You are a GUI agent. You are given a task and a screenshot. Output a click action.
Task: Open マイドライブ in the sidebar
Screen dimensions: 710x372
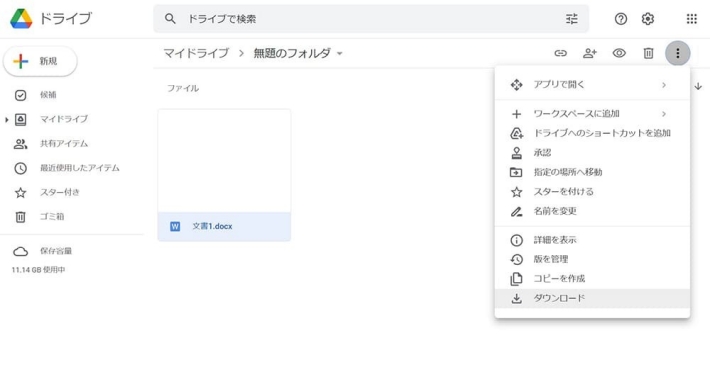64,119
